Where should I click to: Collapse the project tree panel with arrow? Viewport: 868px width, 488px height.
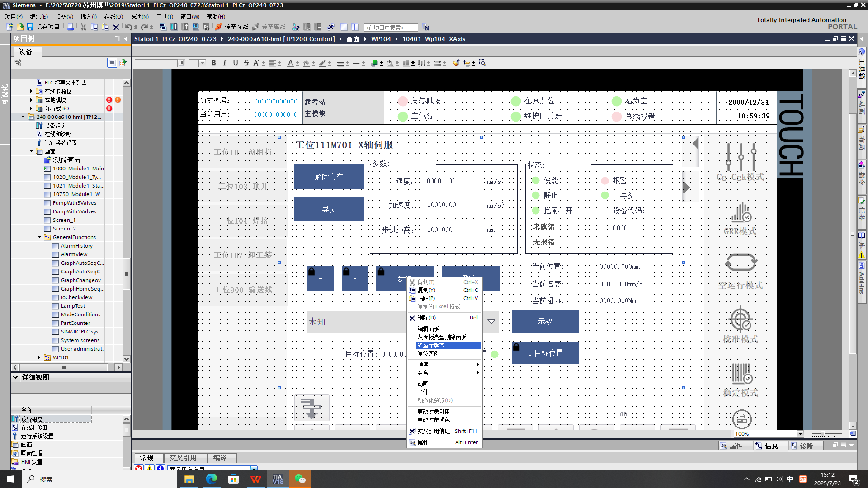click(126, 39)
